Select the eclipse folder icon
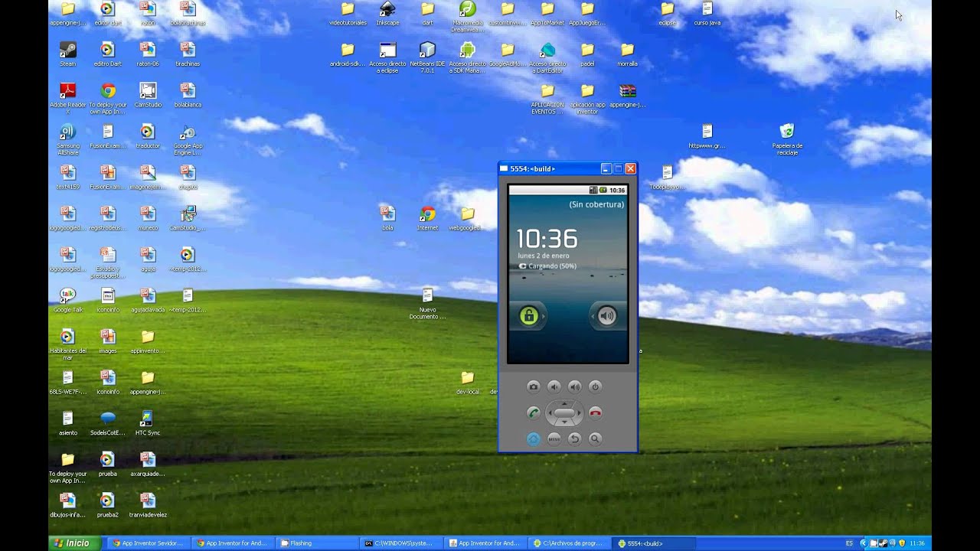 click(667, 14)
